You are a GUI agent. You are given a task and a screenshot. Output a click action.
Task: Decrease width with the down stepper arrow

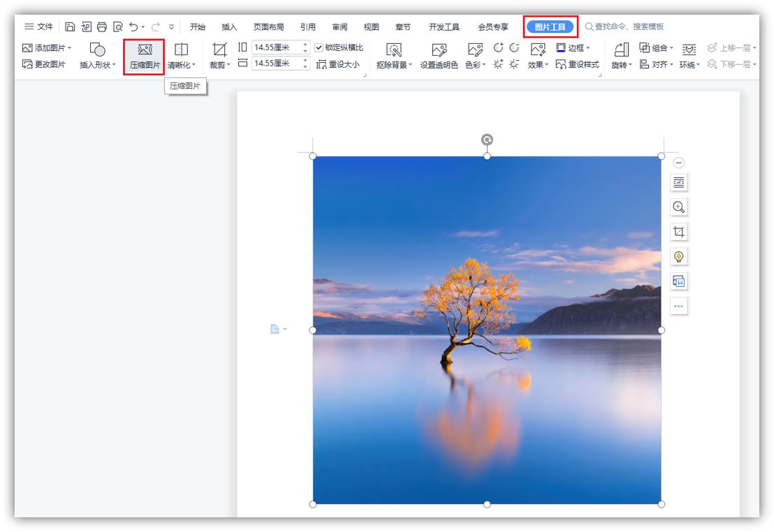pos(305,66)
